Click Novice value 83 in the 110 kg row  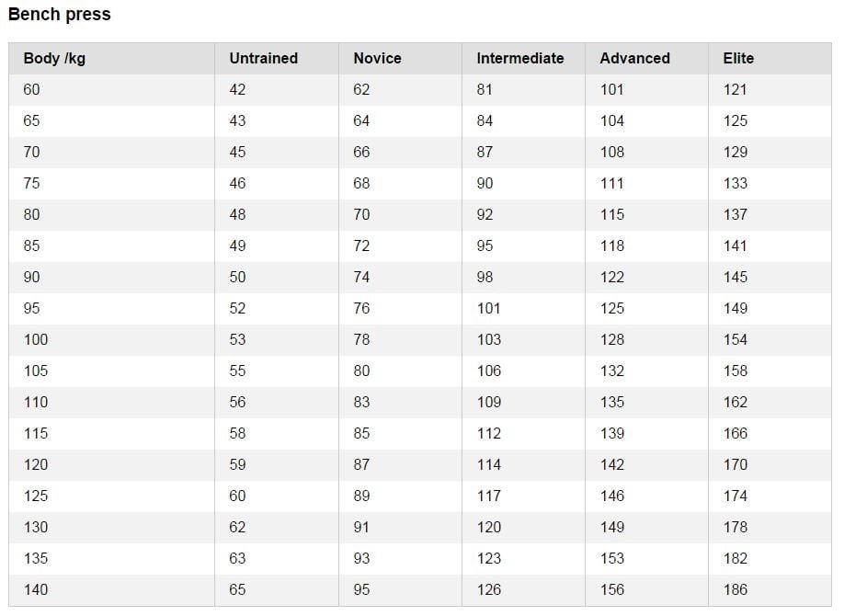(361, 402)
